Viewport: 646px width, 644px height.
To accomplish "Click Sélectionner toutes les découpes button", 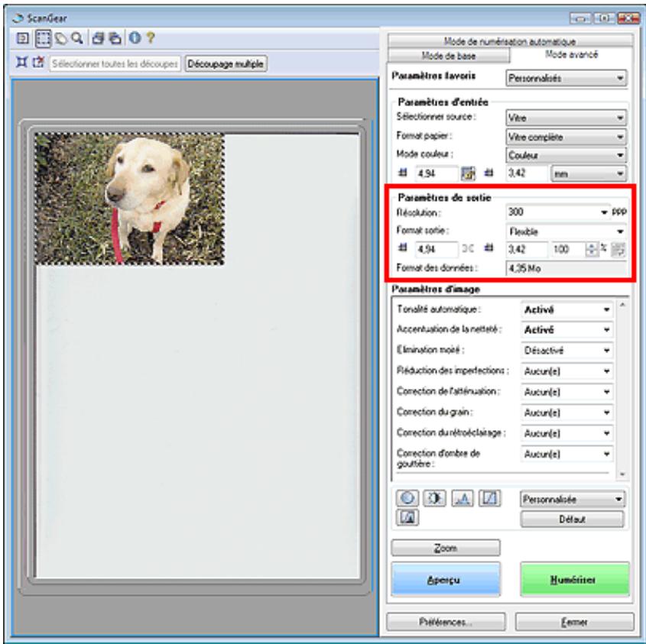I will [115, 64].
